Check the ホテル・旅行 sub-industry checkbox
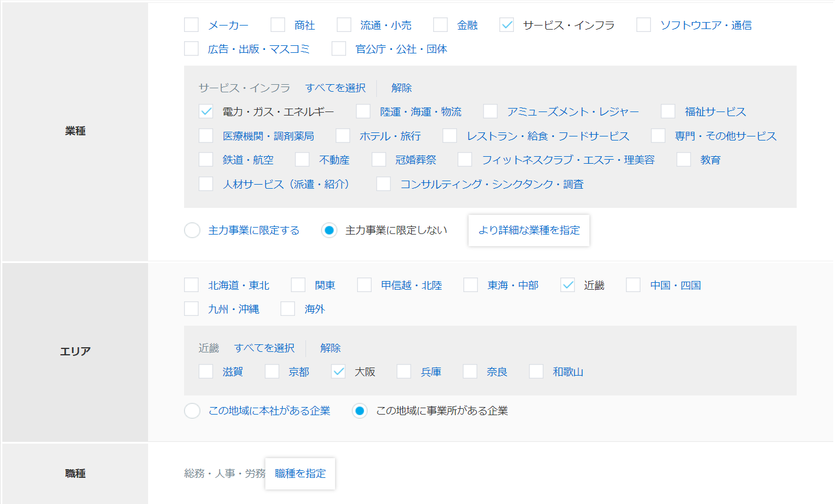 click(x=342, y=135)
